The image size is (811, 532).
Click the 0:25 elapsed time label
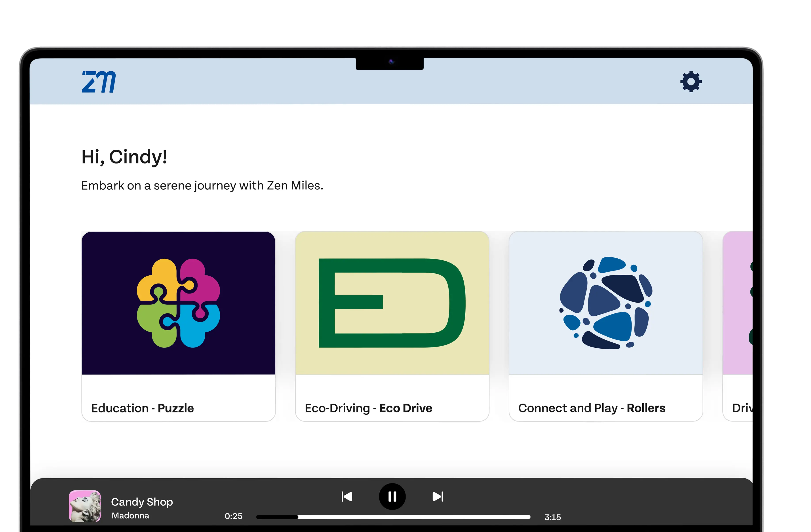pyautogui.click(x=234, y=516)
